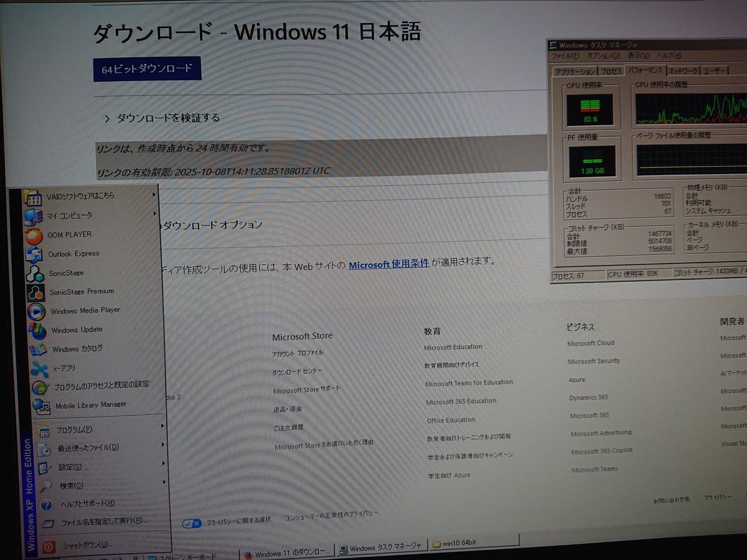Open ヘルプとサポート(H) question icon
747x560 pixels.
(x=47, y=505)
